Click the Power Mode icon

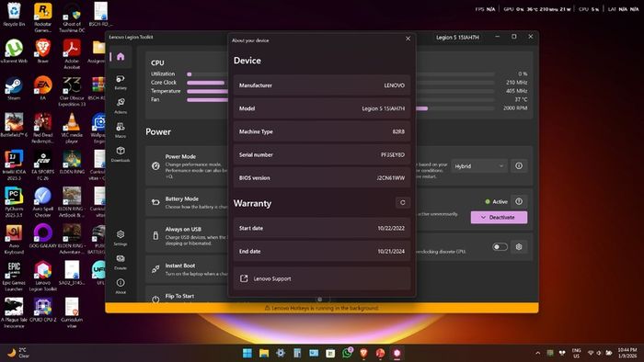(155, 166)
